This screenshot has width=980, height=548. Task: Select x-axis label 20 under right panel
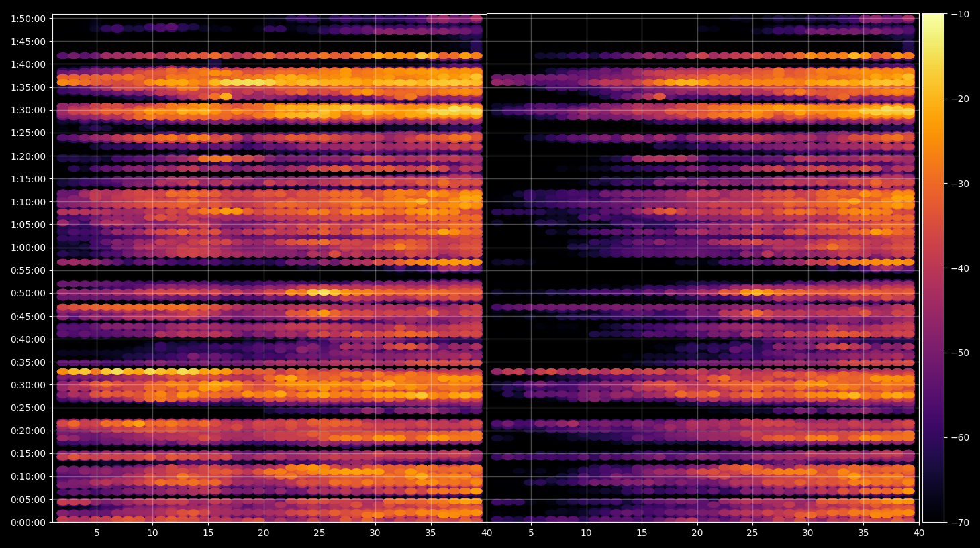[697, 533]
